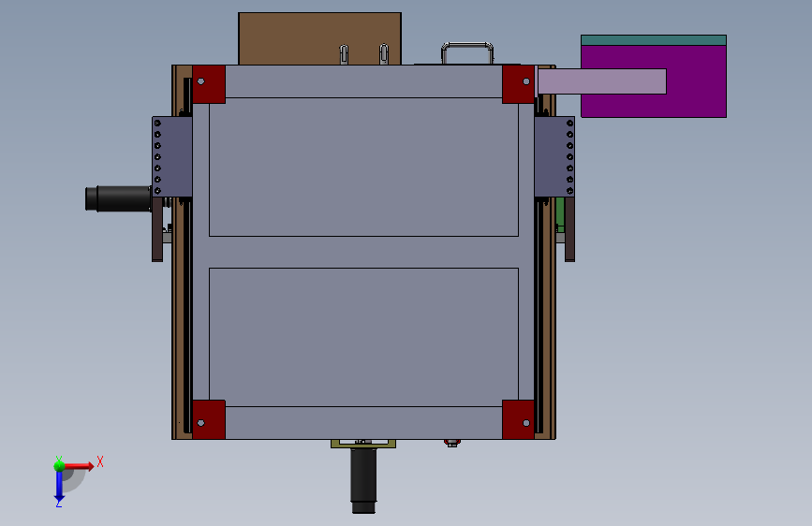Select the right slotted clip on the brown plate
The height and width of the screenshot is (526, 812).
click(x=384, y=54)
